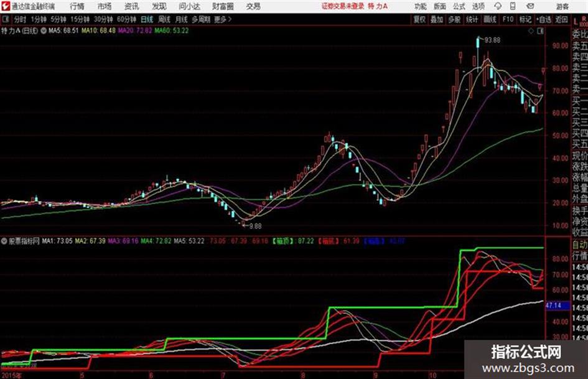The height and width of the screenshot is (379, 588).
Task: Open the 行情 menu
Action: click(77, 6)
